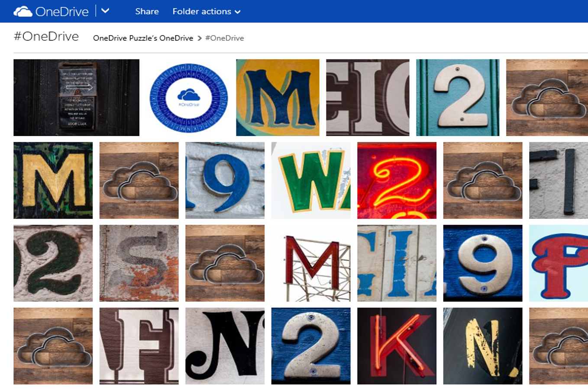Open the white F on brown photo

[139, 346]
